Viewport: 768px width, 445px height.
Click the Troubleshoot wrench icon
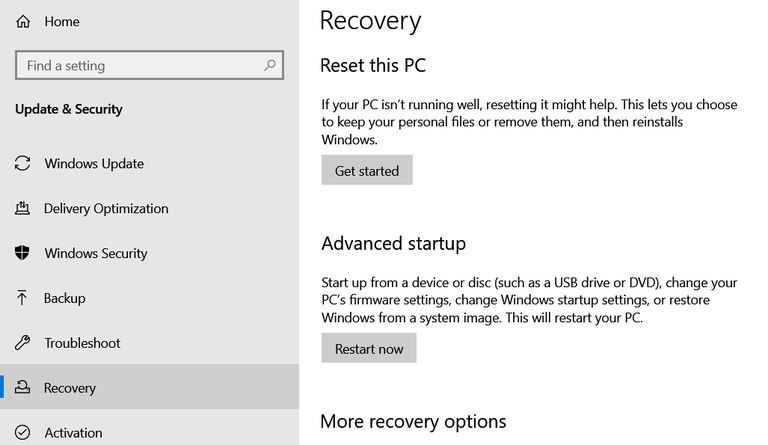click(23, 343)
